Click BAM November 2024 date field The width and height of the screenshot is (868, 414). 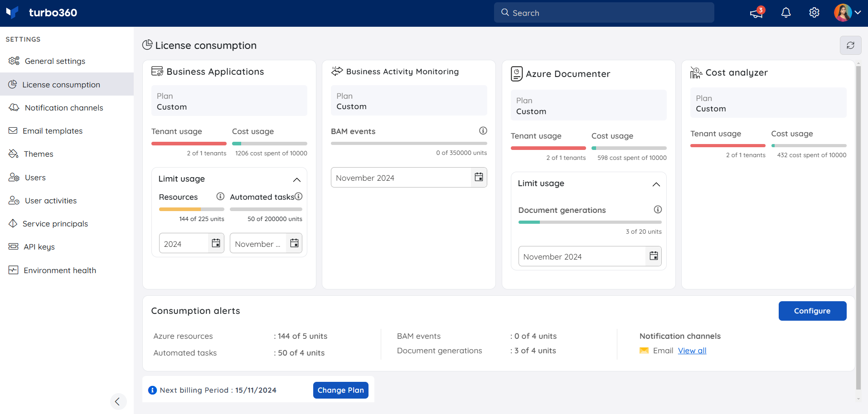[401, 178]
